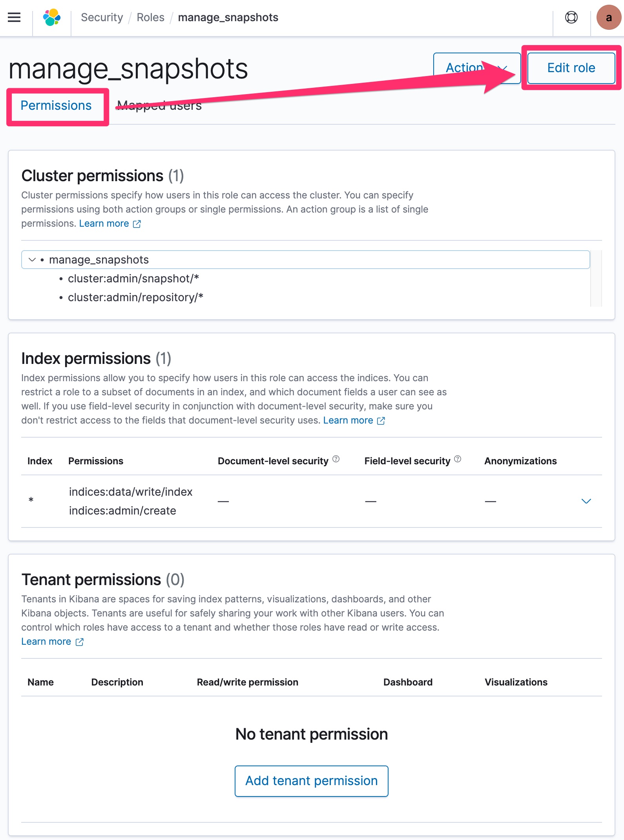Switch to the Permissions tab
Viewport: 624px width, 840px height.
[x=56, y=105]
